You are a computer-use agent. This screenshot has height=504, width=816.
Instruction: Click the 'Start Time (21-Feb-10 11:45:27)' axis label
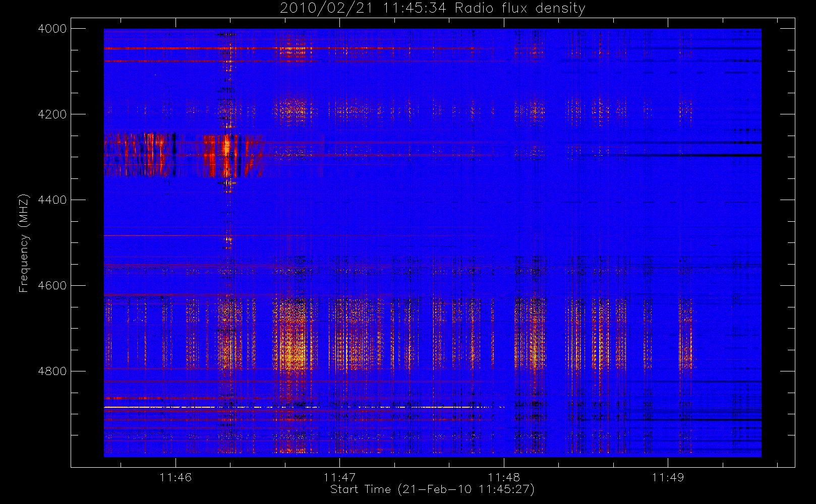tap(432, 489)
